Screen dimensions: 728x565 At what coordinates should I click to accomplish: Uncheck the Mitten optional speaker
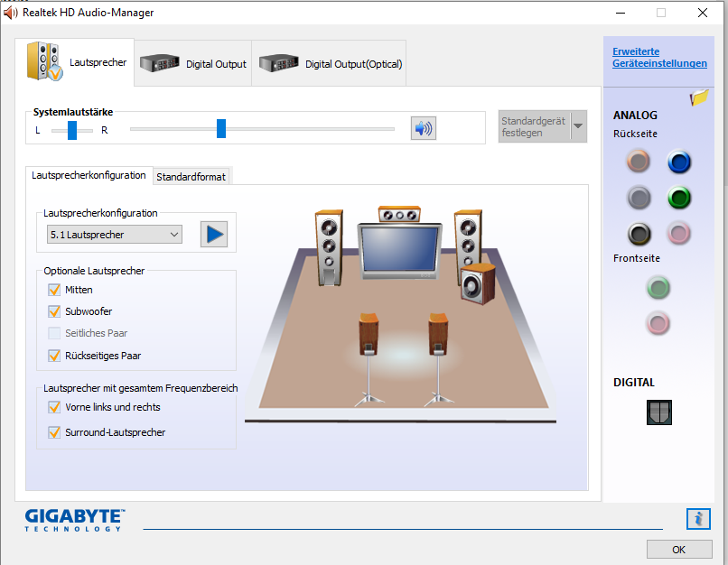click(x=54, y=290)
